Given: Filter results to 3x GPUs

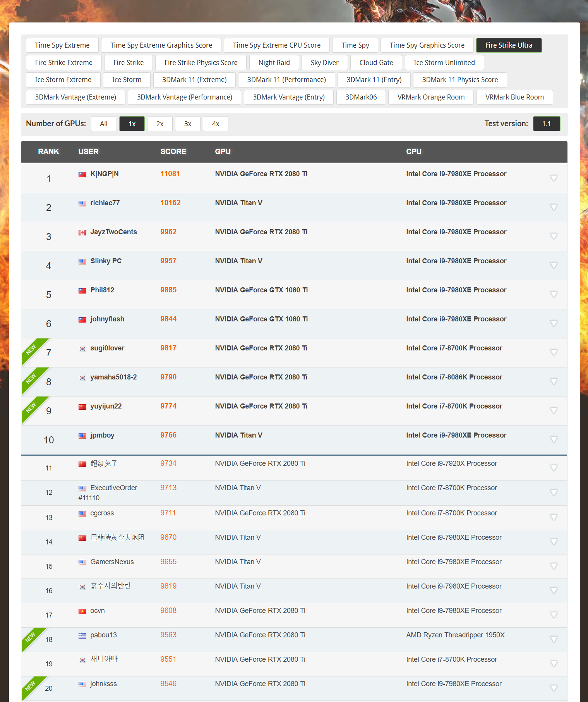Looking at the screenshot, I should [x=188, y=124].
